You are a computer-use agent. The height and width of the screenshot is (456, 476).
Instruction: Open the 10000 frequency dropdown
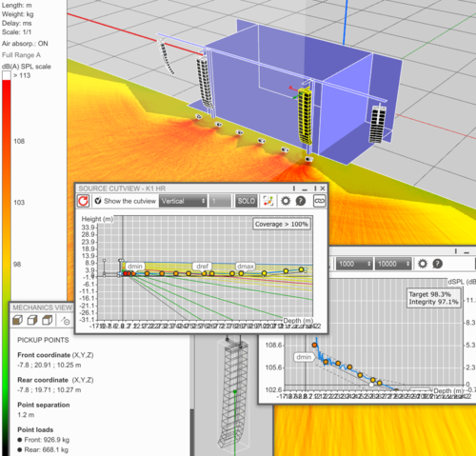(x=393, y=264)
